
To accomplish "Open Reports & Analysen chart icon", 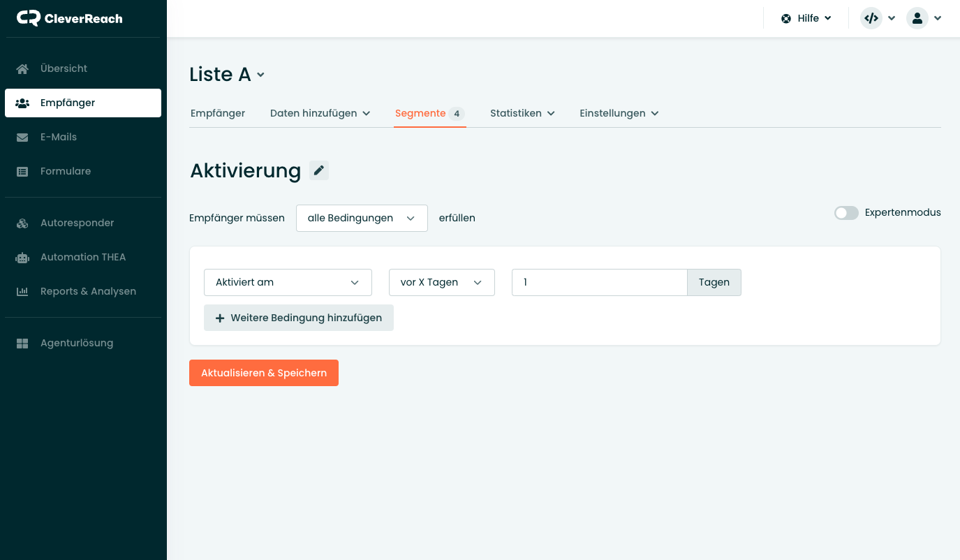I will (22, 291).
